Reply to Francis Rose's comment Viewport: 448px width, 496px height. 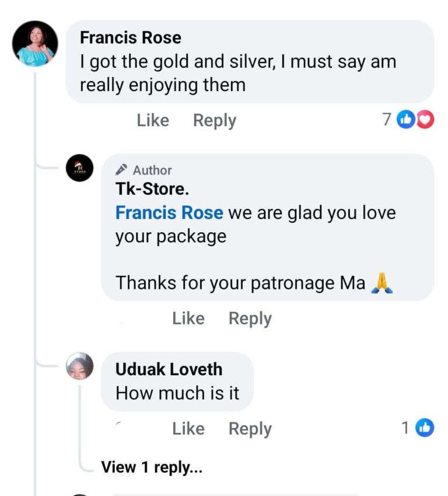pyautogui.click(x=215, y=120)
